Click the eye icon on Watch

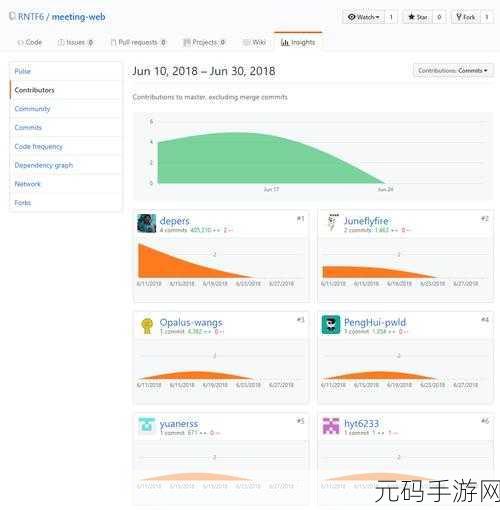coord(351,17)
